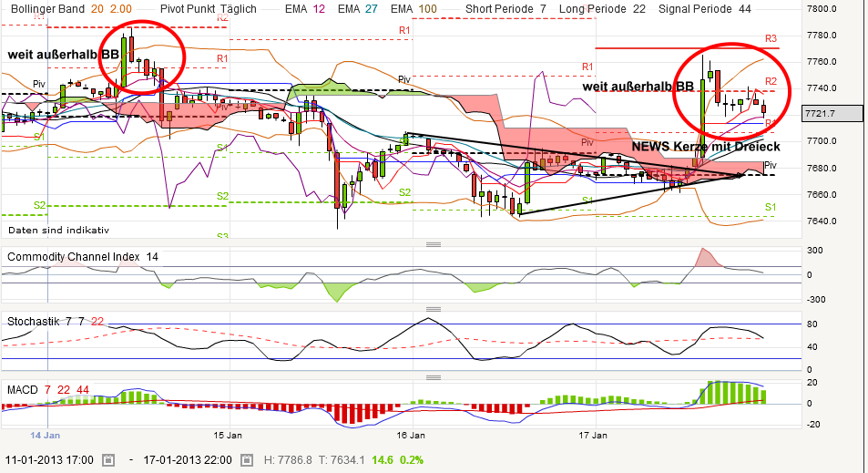868x473 pixels.
Task: Click the CCI axis value 300
Action: [814, 251]
